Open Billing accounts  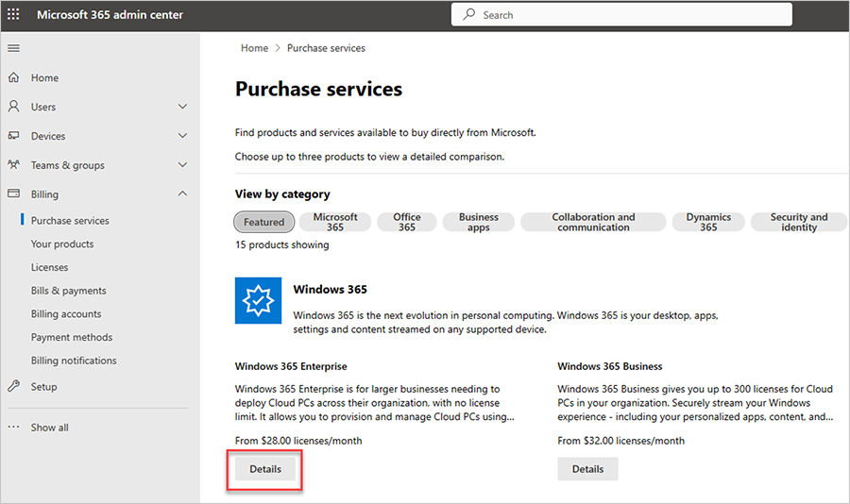[x=66, y=313]
